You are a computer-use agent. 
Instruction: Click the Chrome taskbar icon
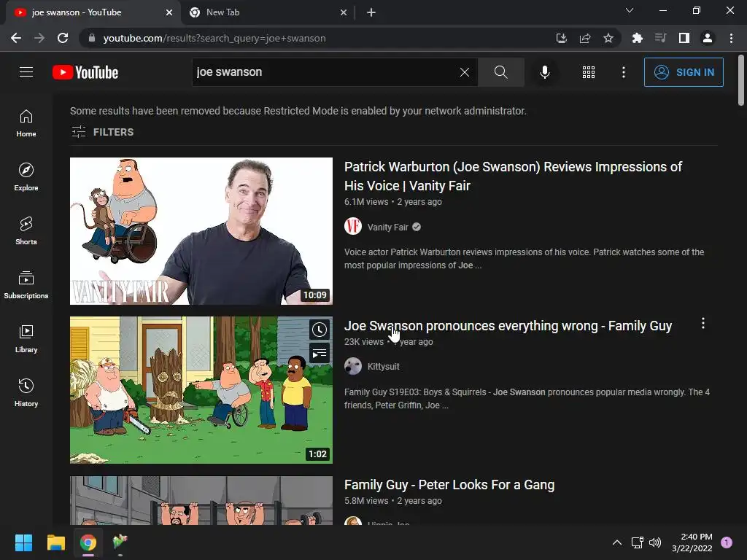88,542
